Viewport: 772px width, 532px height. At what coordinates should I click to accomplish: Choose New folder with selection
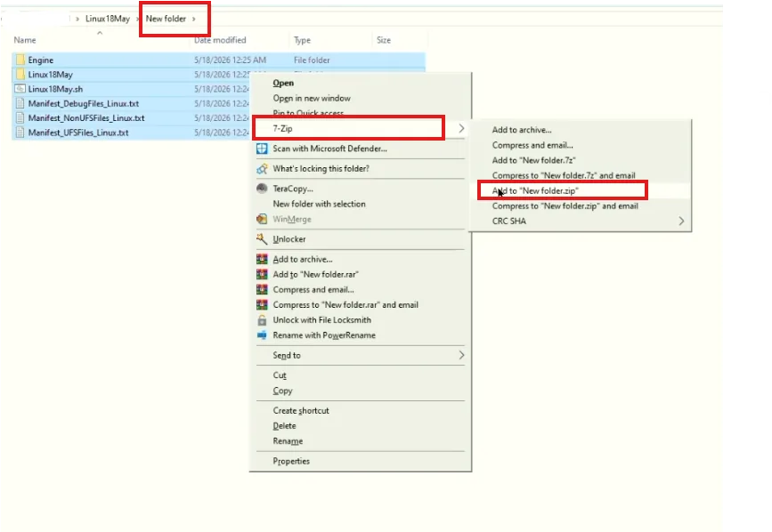point(319,204)
